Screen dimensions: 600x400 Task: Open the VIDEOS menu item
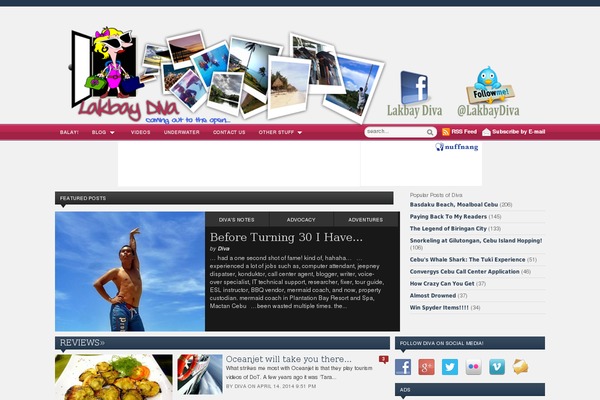(x=140, y=132)
